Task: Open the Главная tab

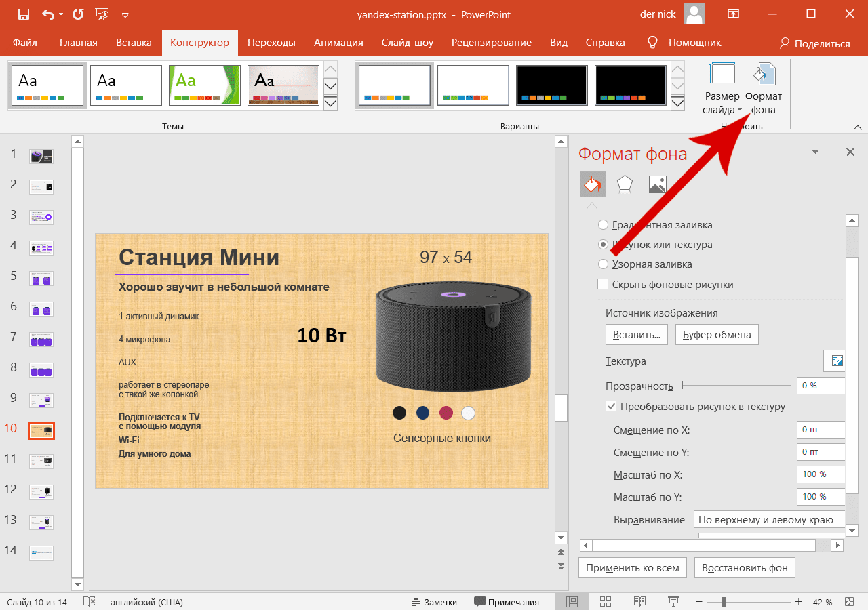Action: (79, 43)
